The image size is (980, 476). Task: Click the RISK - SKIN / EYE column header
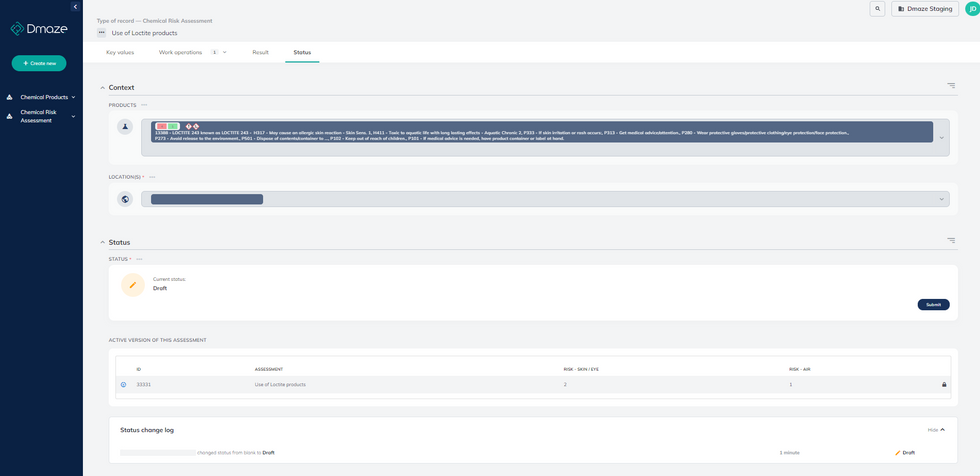pyautogui.click(x=581, y=369)
